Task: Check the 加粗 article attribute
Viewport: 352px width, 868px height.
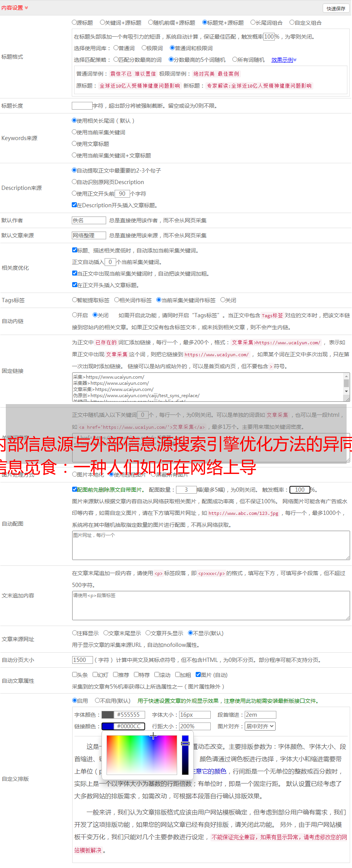Action: (x=178, y=675)
